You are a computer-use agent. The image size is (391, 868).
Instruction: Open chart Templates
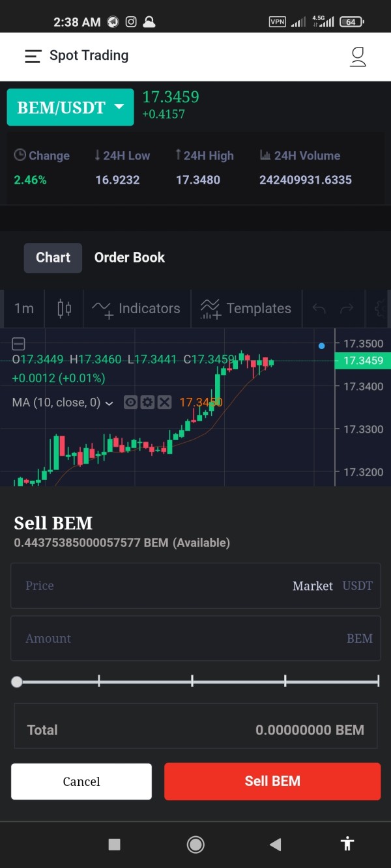click(x=246, y=308)
